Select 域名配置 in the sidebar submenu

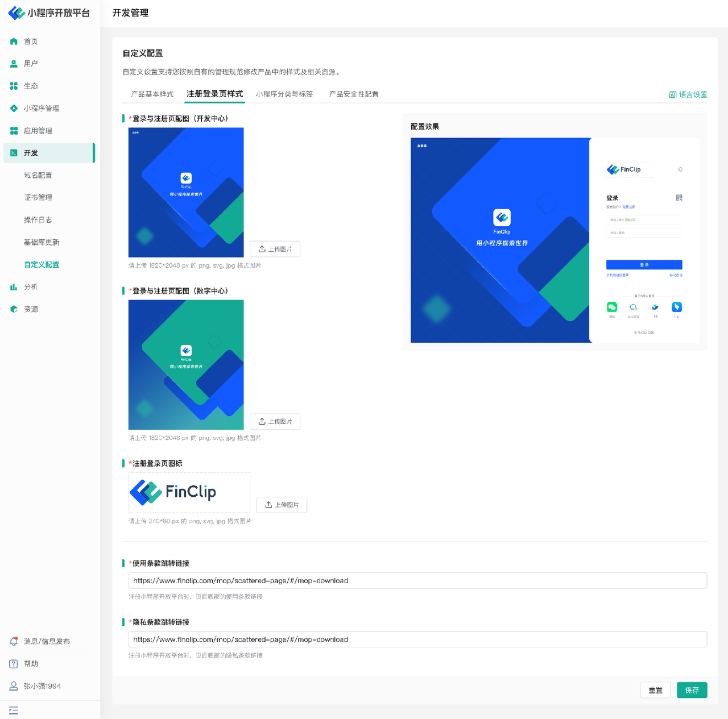coord(38,175)
